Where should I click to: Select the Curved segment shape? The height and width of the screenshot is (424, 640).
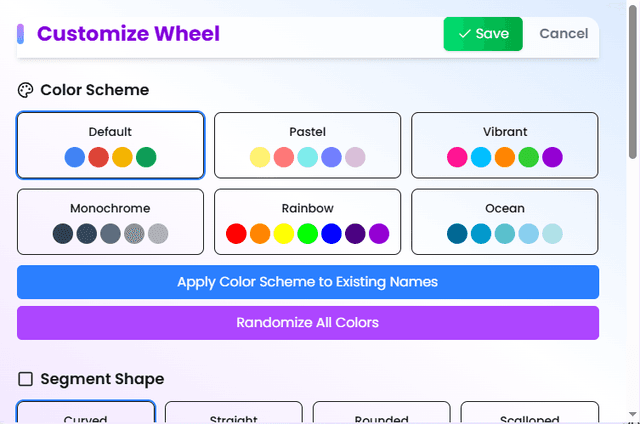point(86,412)
